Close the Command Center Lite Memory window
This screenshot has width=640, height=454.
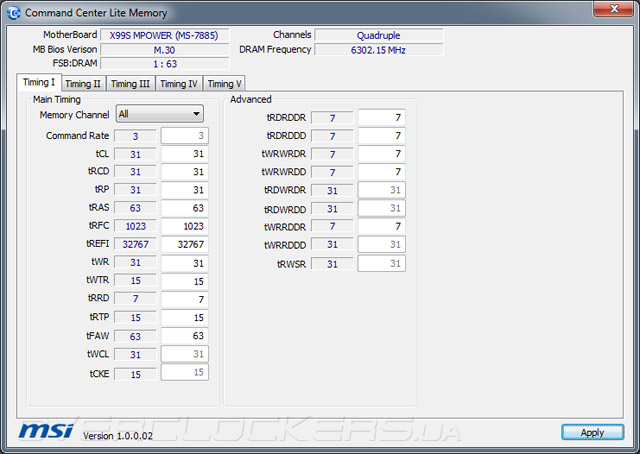[x=613, y=9]
